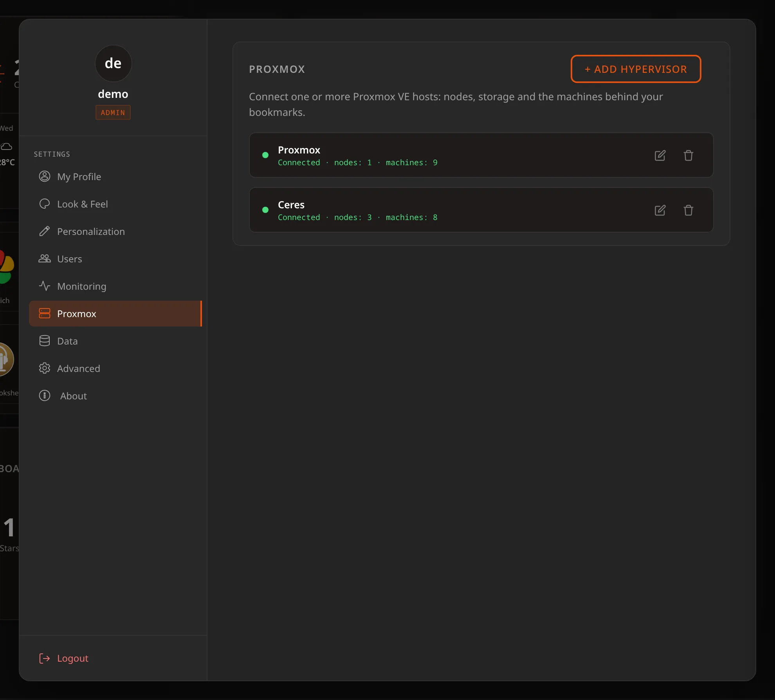The image size is (775, 700).
Task: Select the Proxmox hypervisor name in list
Action: [299, 150]
